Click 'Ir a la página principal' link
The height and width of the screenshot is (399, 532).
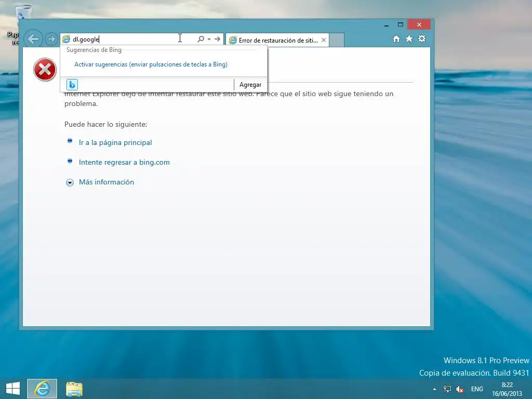[115, 142]
